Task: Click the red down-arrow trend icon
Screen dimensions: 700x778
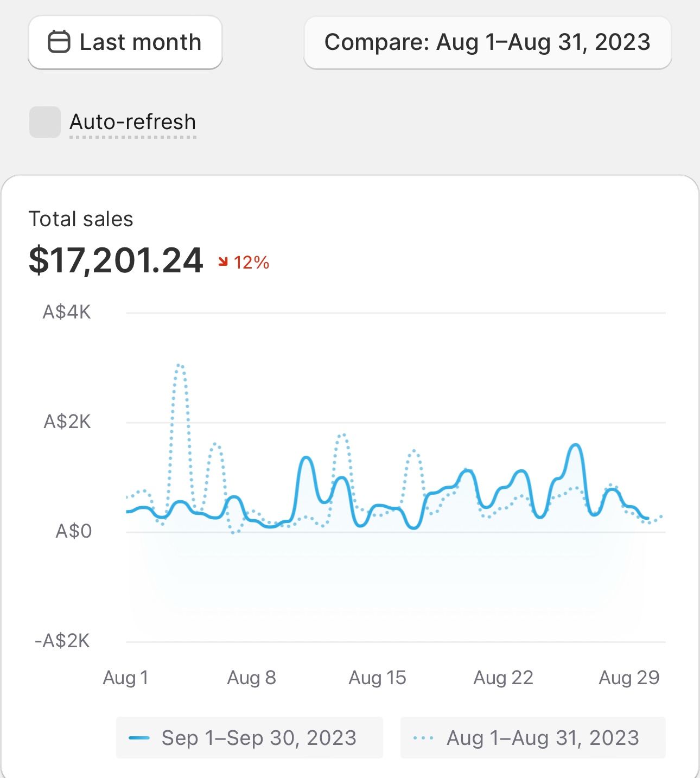Action: (222, 263)
